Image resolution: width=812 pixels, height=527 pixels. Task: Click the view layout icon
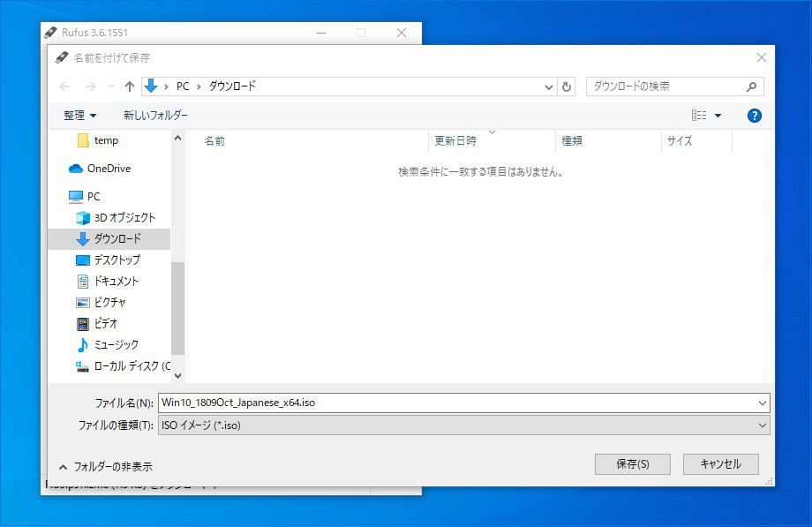click(699, 116)
